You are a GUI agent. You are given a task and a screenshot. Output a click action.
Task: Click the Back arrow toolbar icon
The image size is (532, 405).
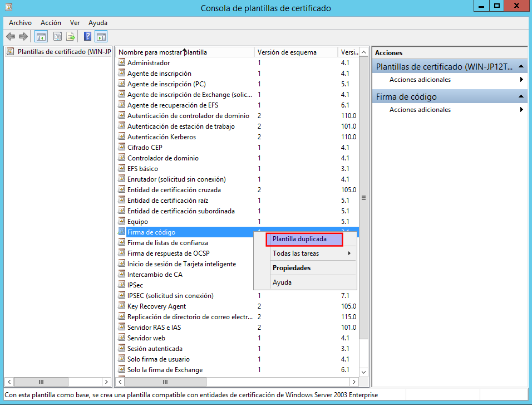11,37
